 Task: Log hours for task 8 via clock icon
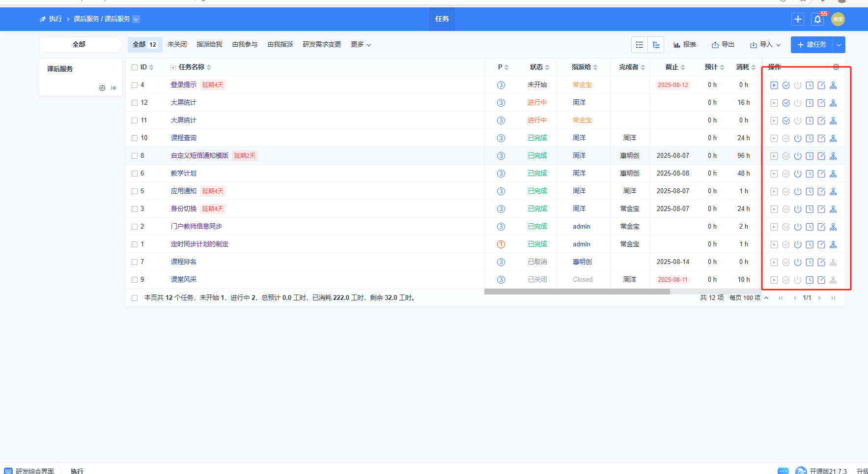tap(809, 156)
